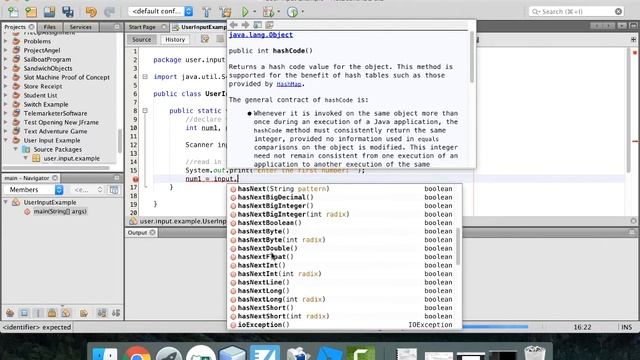Screen dimensions: 640x360
Task: Open Google Chrome from the Dock
Action: [137, 353]
